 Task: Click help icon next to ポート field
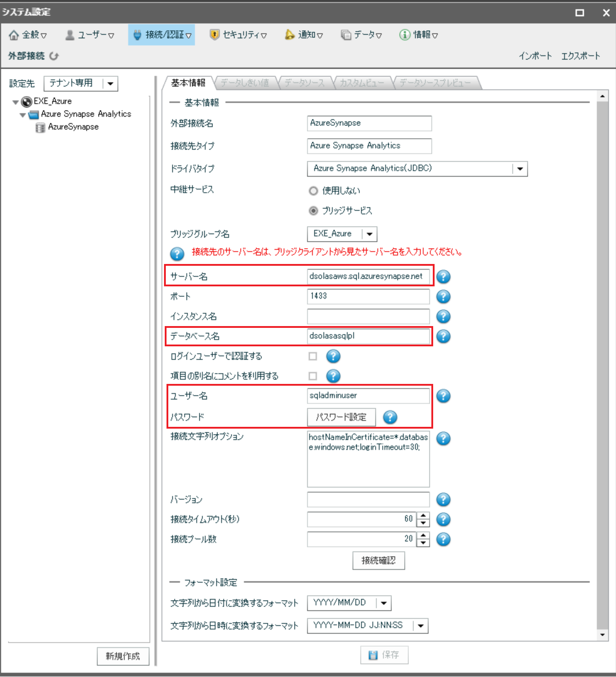[443, 297]
